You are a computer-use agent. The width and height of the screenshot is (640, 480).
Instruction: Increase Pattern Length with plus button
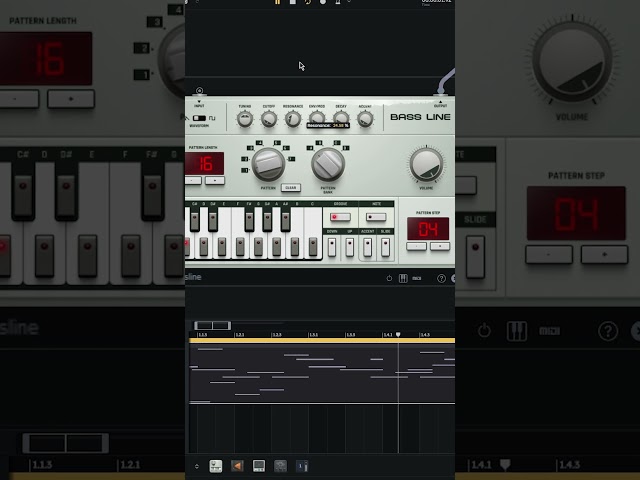[215, 180]
